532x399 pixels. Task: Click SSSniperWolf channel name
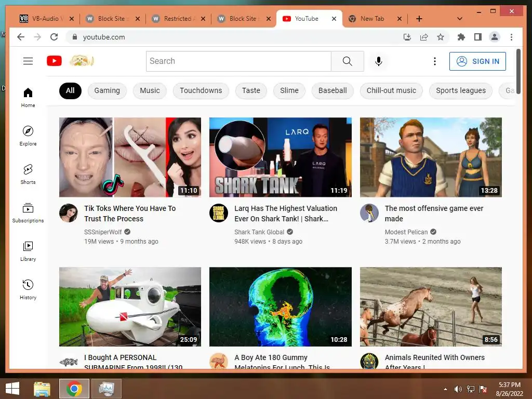pyautogui.click(x=103, y=232)
